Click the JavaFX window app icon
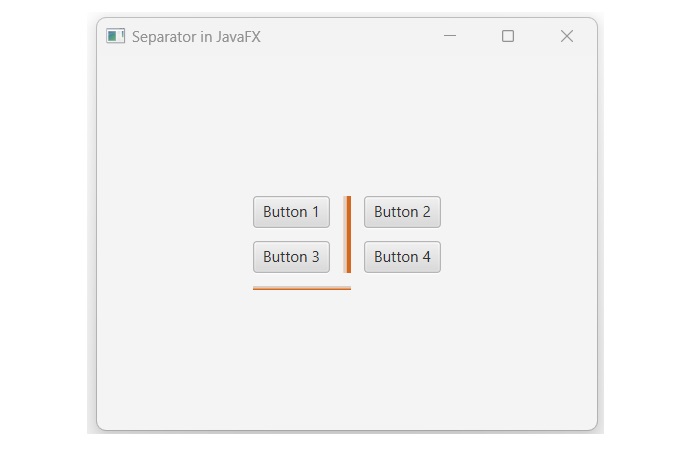The image size is (700, 450). [116, 36]
